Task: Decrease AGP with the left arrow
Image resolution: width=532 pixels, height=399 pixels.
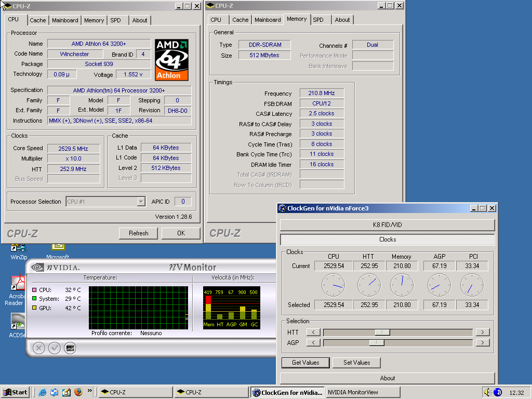Action: 313,343
